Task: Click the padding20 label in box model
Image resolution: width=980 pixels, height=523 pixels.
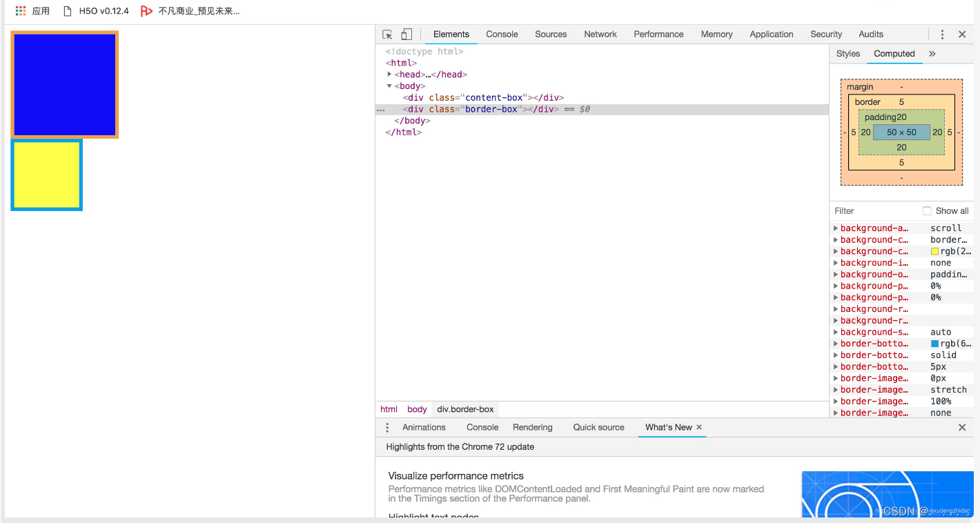Action: point(885,117)
